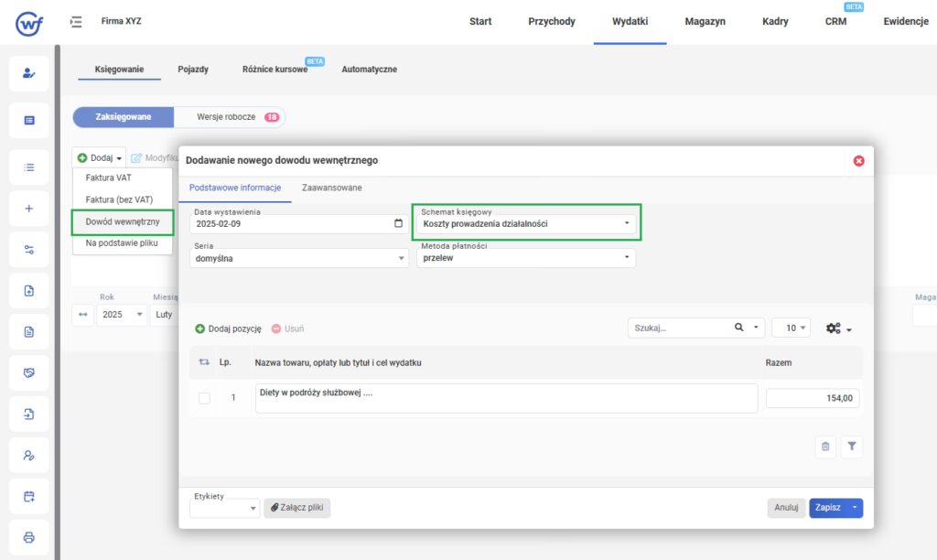Click the printer icon in sidebar
This screenshot has width=937, height=560.
(x=28, y=537)
